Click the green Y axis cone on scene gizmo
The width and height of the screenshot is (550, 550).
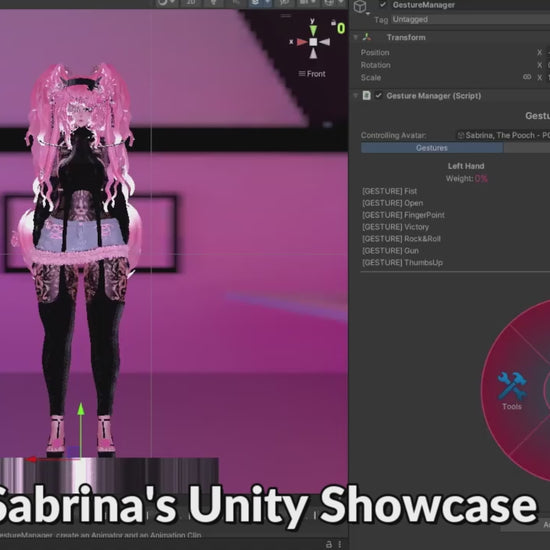[x=313, y=31]
